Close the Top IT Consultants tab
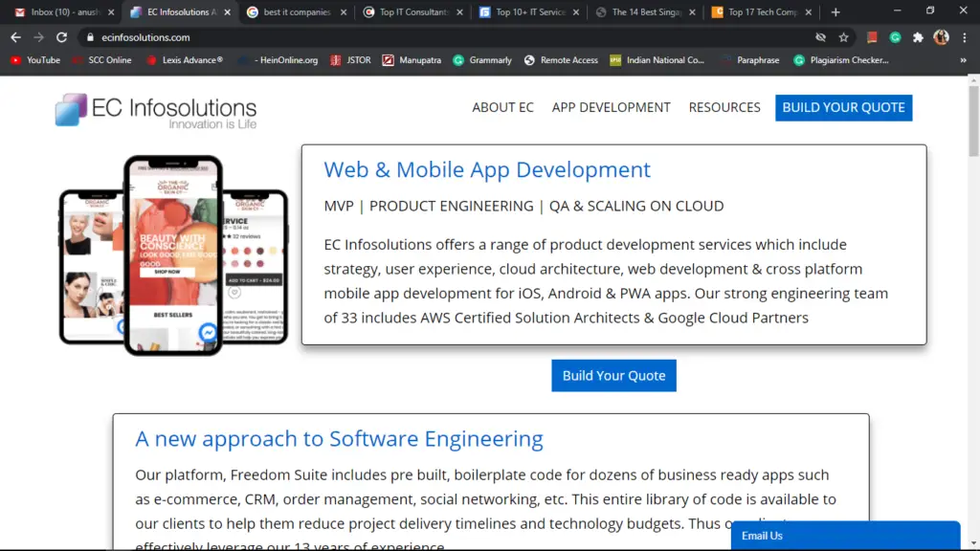980x551 pixels. coord(459,11)
